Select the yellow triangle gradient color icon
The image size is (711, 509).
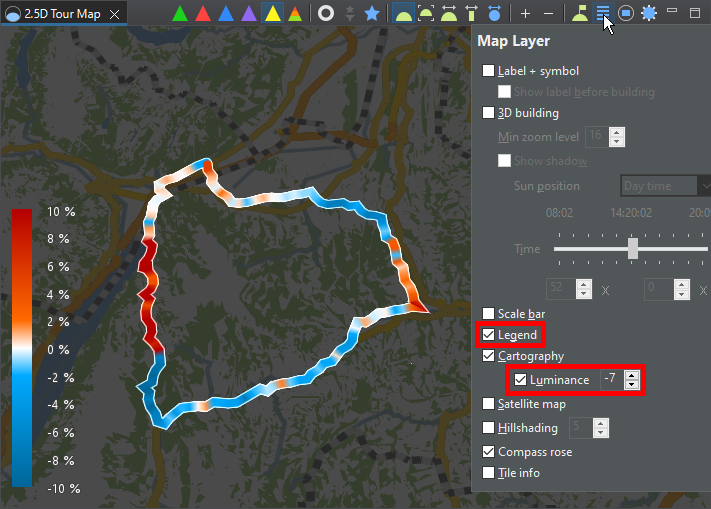click(273, 14)
